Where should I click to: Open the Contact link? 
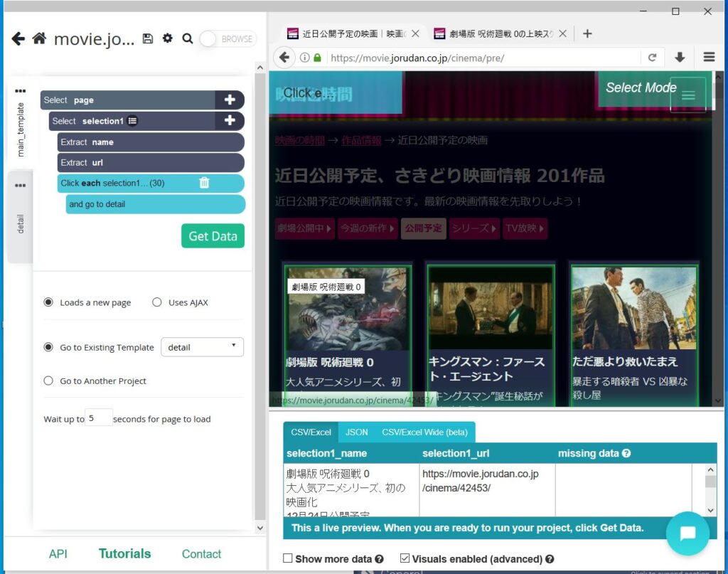click(201, 553)
